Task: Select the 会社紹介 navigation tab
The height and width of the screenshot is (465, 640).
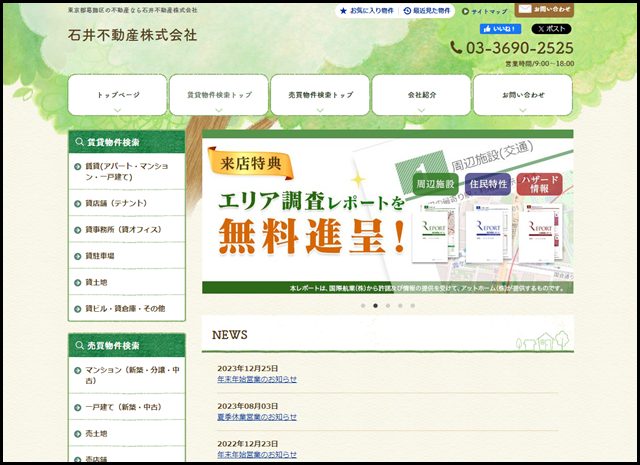Action: tap(421, 95)
